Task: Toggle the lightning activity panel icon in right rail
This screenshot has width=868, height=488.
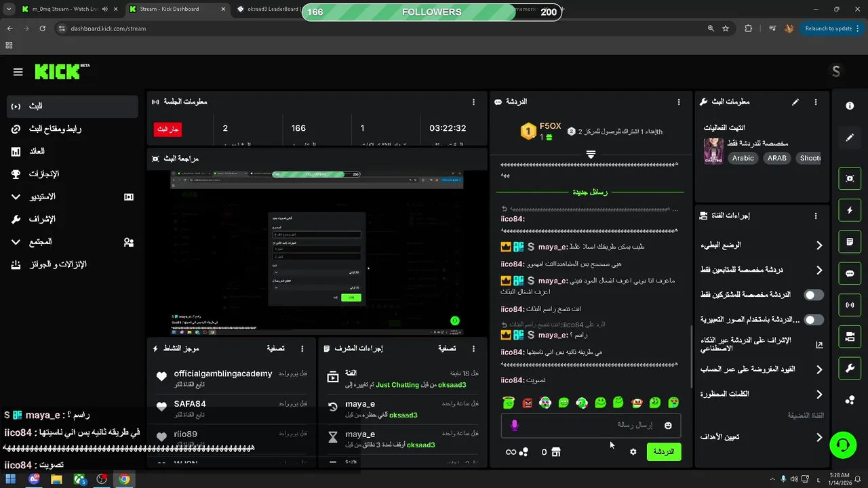Action: point(850,210)
